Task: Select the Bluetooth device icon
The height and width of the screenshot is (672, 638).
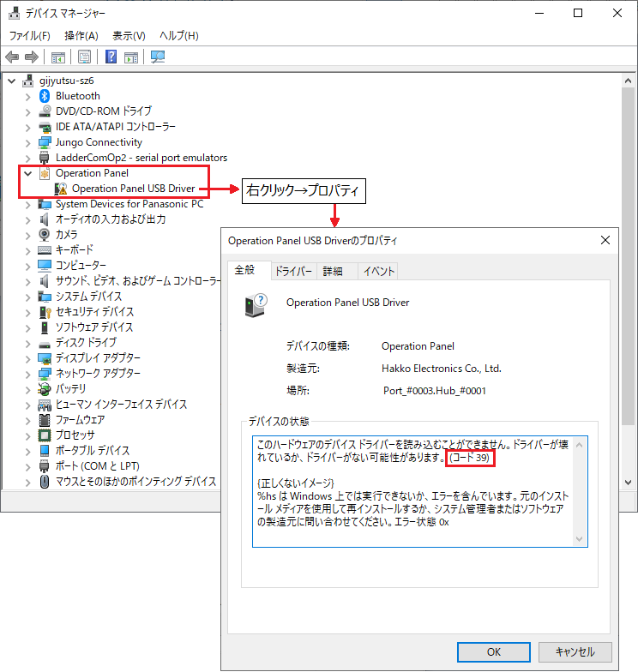Action: click(45, 96)
